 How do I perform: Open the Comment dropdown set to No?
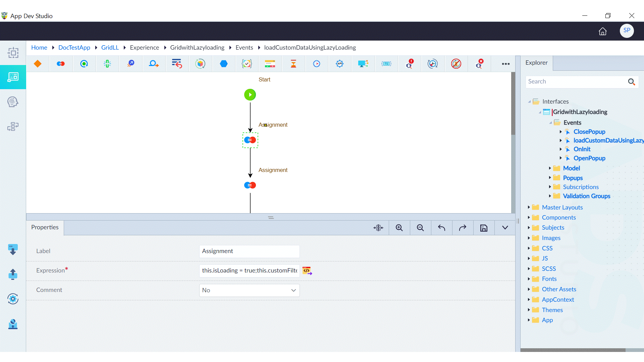249,290
